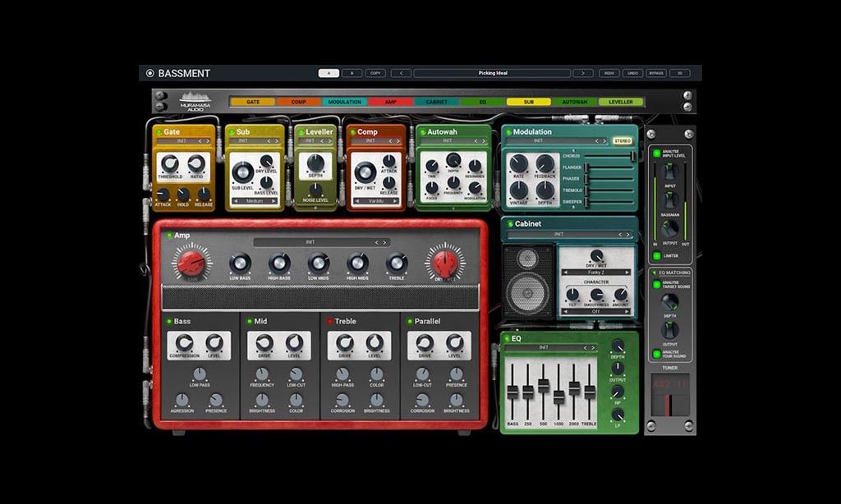Click the Mid Drive knob

tap(264, 342)
